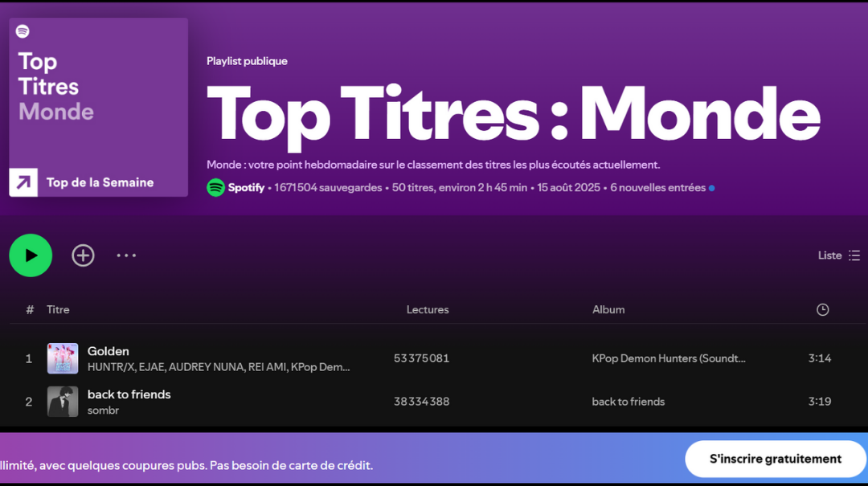Click the playlist description starting with Monde
This screenshot has width=868, height=486.
click(433, 165)
